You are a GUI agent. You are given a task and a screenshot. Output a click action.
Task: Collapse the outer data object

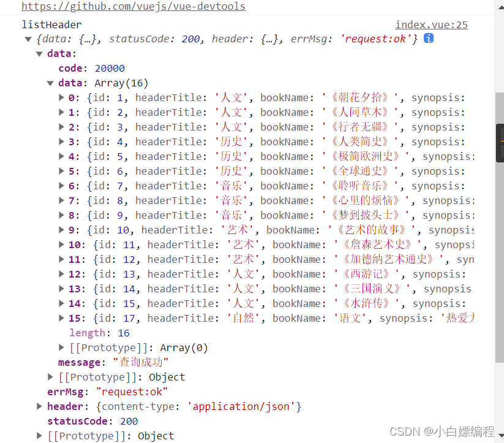pos(39,54)
